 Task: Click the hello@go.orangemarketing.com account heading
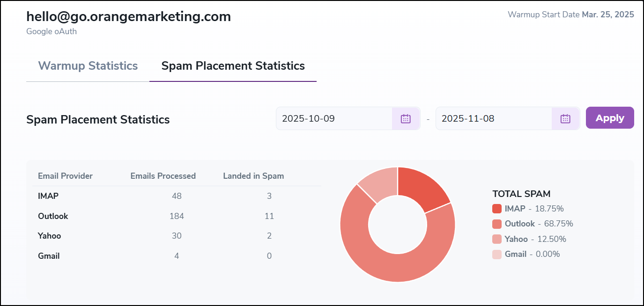(128, 17)
